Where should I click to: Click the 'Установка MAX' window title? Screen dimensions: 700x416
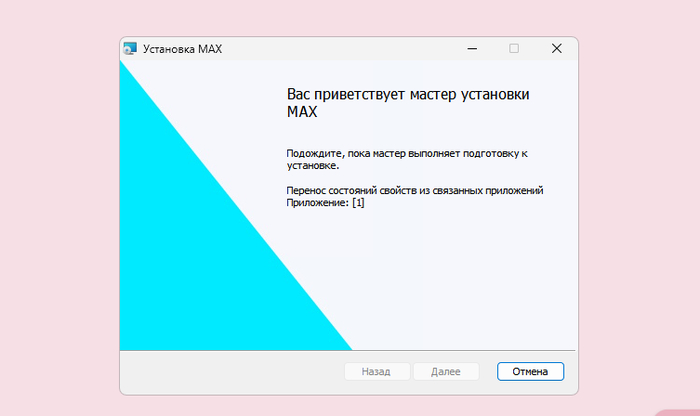[x=182, y=49]
